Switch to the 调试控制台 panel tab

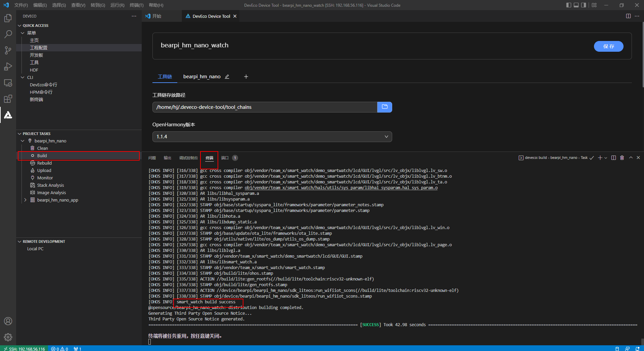[188, 158]
